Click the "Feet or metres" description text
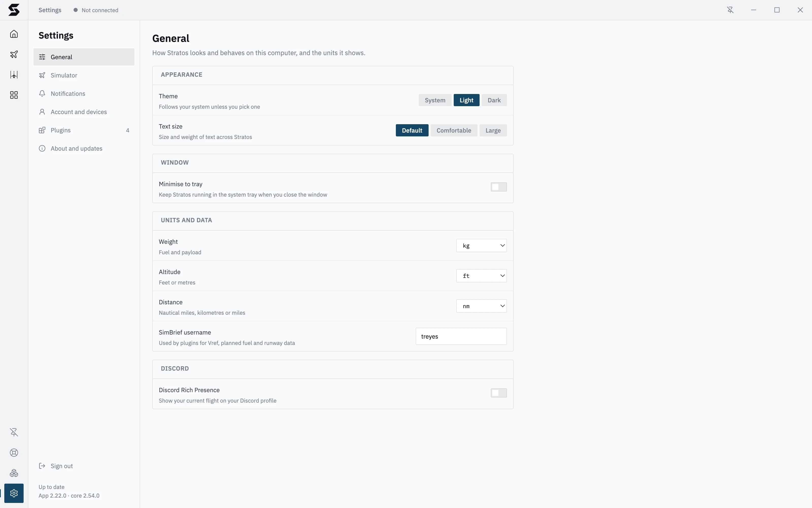 177,282
